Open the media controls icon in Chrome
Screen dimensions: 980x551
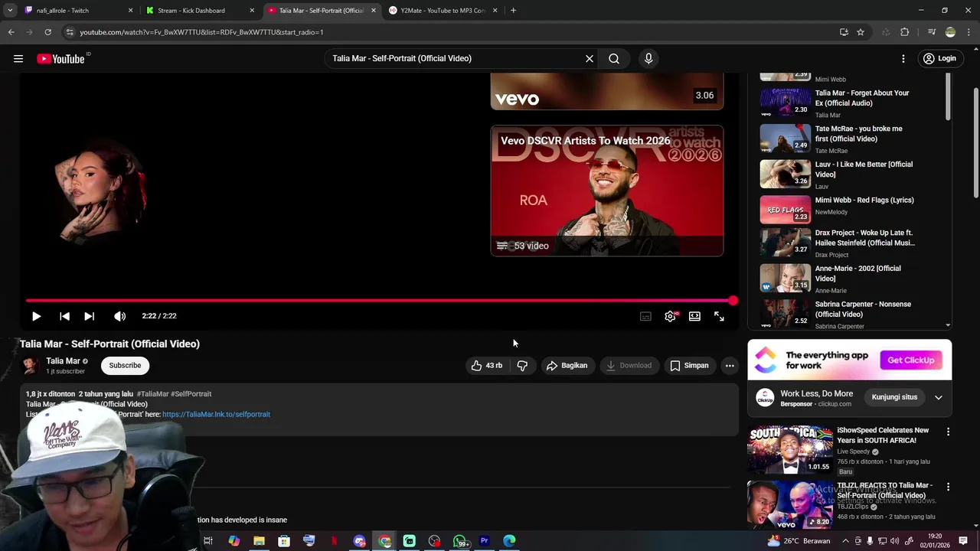(931, 32)
